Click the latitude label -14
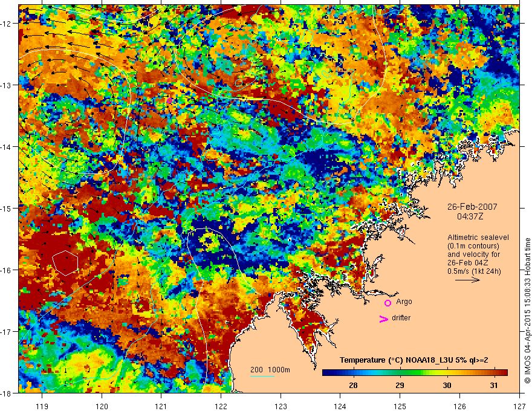Viewport: 532px width, 411px height. tap(7, 147)
